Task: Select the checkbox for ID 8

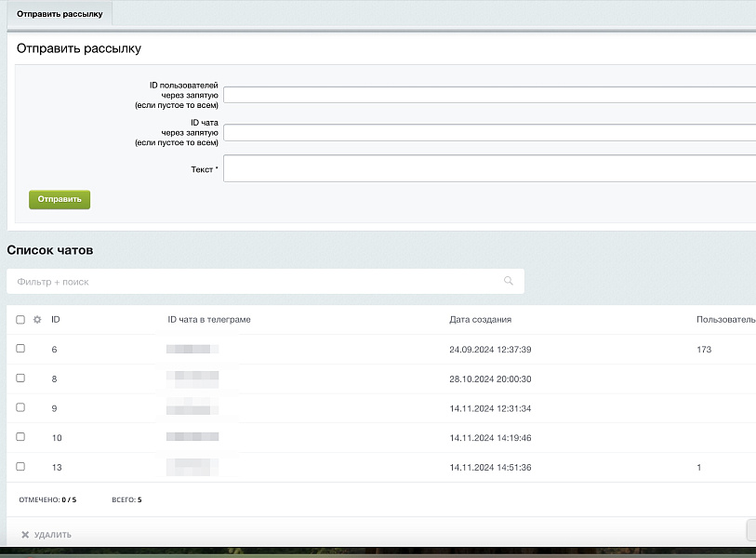Action: 20,379
